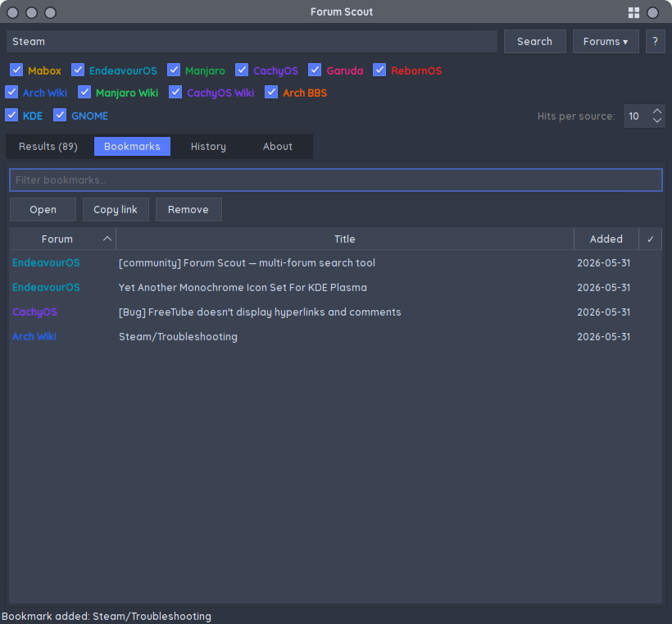Disable the GNOME checkbox

coord(60,116)
